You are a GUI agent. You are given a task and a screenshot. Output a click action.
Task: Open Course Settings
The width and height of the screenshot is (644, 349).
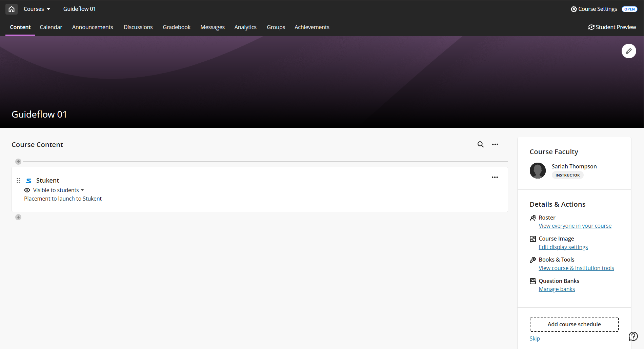click(593, 9)
